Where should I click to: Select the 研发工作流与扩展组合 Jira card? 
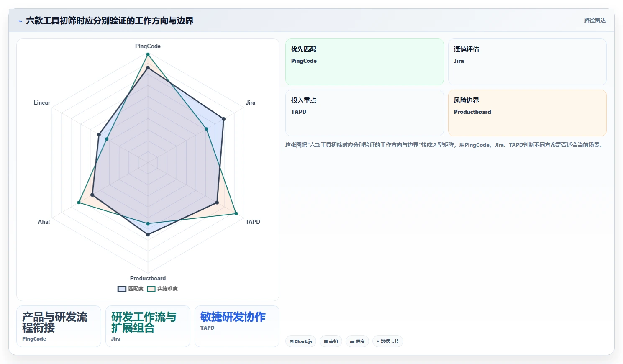tap(148, 326)
